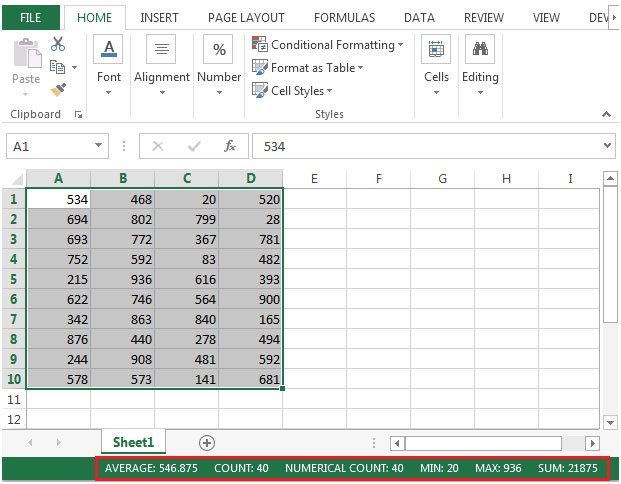Open the FILE tab
The width and height of the screenshot is (621, 484).
coord(30,18)
